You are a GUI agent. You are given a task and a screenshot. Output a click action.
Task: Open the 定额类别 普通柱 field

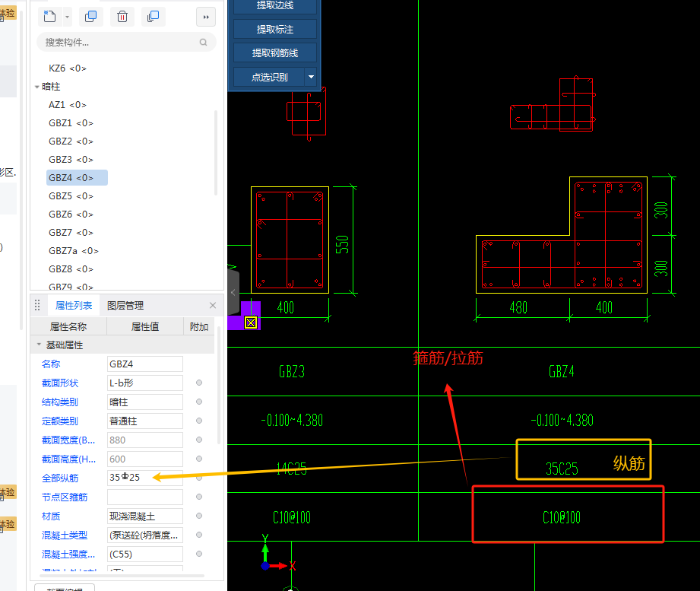click(x=145, y=421)
